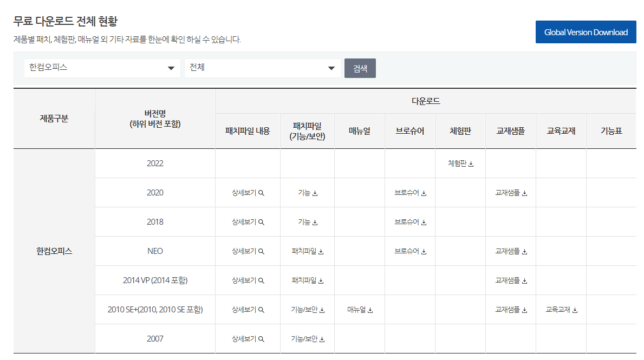Download the 교재샘플 for version 2020
Screen dimensions: 644x360
tap(511, 193)
